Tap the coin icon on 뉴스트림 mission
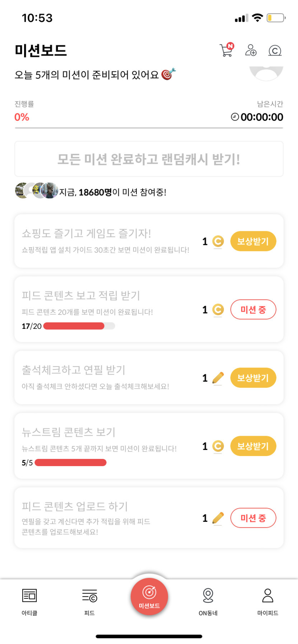Viewport: 298px width, 644px height. tap(218, 446)
